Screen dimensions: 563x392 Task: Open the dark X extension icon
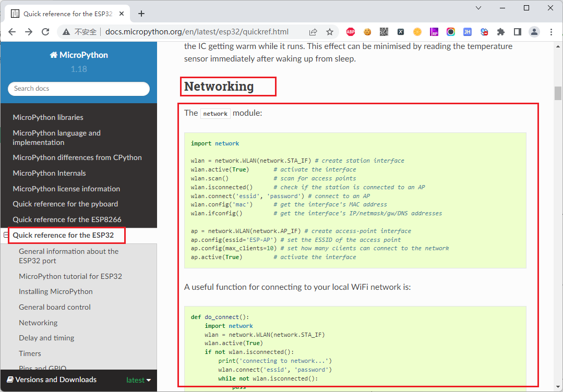[401, 32]
